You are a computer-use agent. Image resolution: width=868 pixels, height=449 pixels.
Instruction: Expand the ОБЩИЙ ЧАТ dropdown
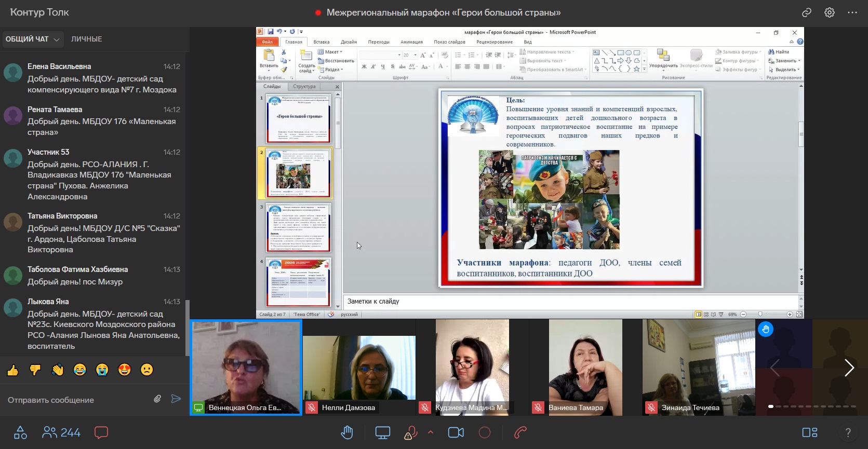pos(32,39)
